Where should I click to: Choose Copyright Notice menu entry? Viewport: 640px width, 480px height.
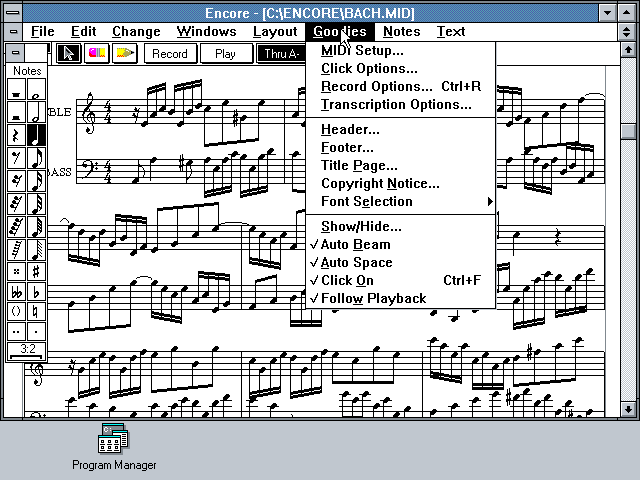[x=400, y=183]
